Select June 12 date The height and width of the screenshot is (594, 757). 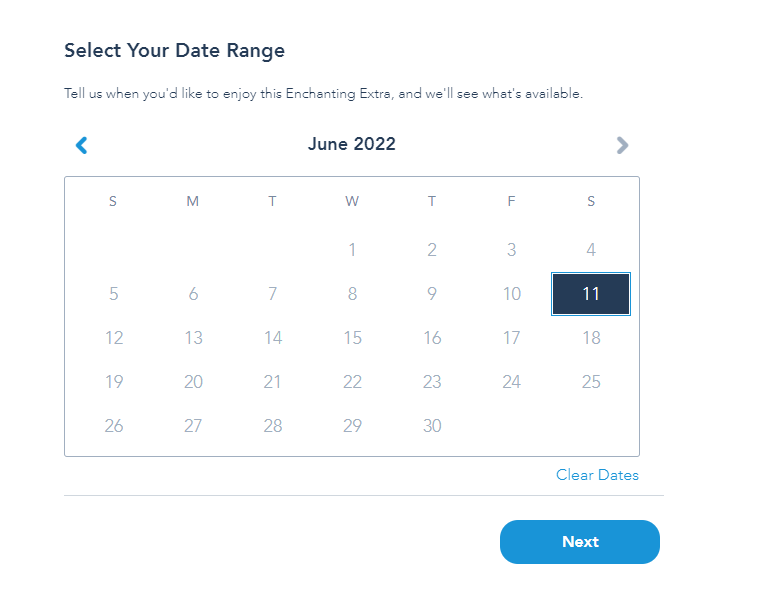(113, 338)
